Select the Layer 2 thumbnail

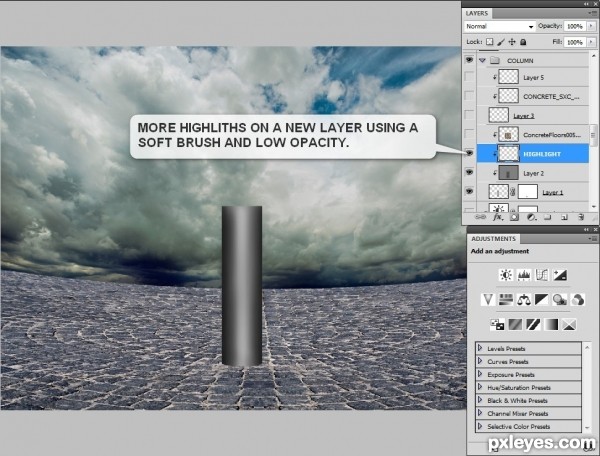[x=509, y=173]
